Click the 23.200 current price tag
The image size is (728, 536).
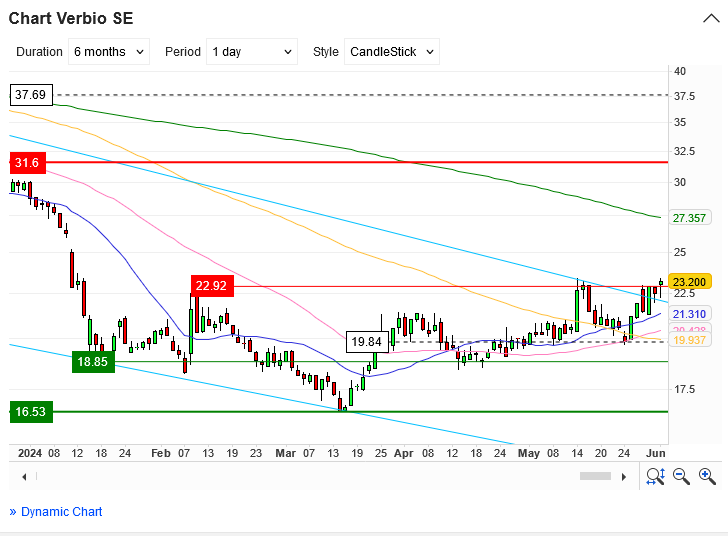point(689,282)
